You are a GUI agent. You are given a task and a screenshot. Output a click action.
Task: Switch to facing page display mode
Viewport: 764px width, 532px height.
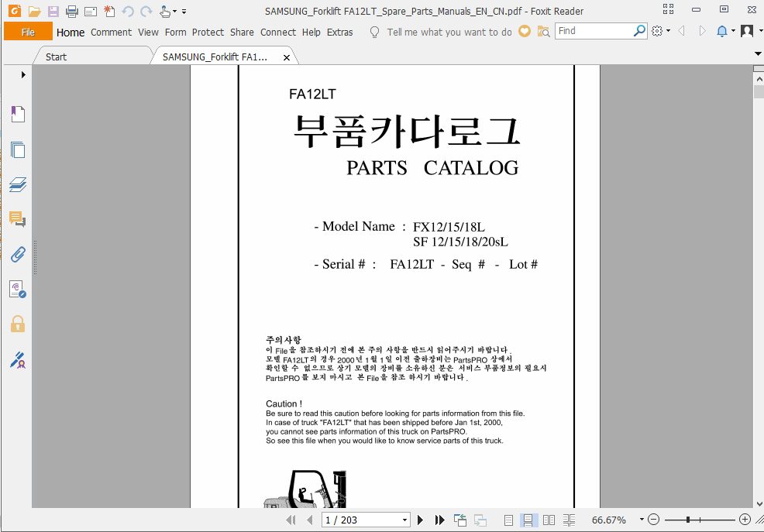point(549,520)
